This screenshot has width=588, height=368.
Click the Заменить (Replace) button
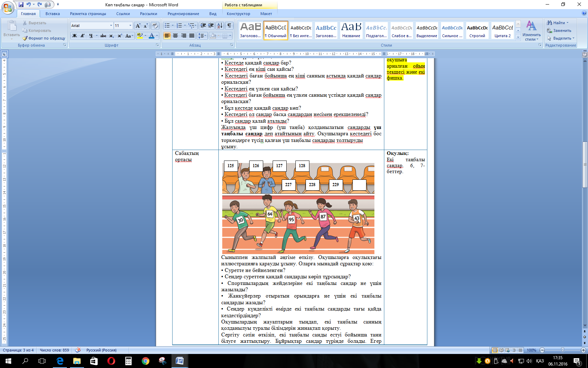[562, 30]
